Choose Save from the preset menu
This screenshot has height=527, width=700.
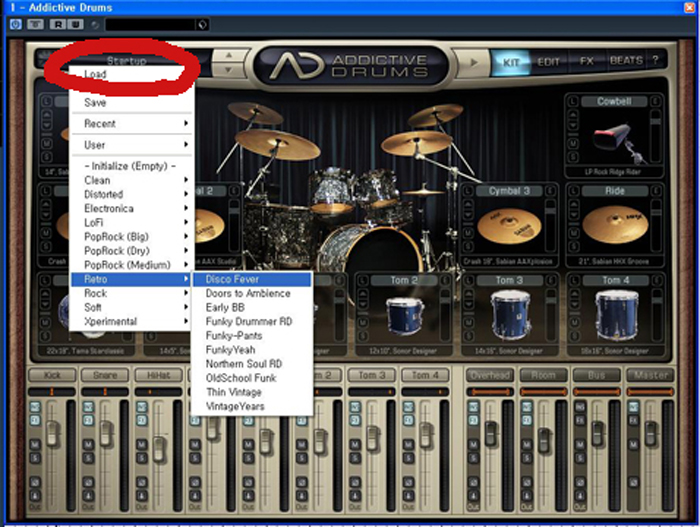(x=132, y=103)
